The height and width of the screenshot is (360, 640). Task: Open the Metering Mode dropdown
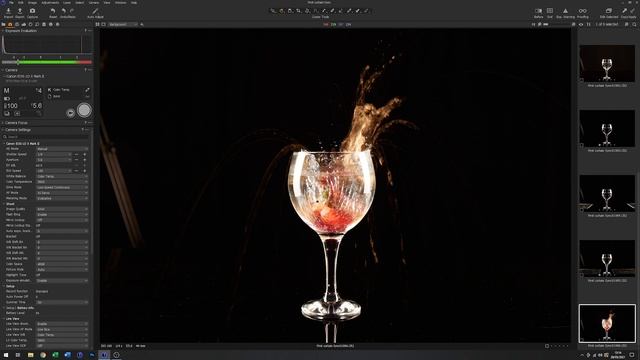click(x=62, y=198)
